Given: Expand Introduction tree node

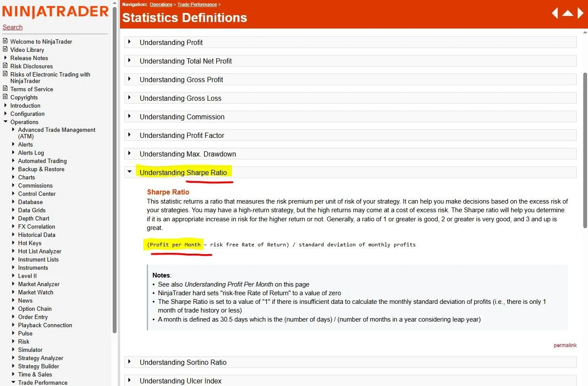Looking at the screenshot, I should (5, 105).
